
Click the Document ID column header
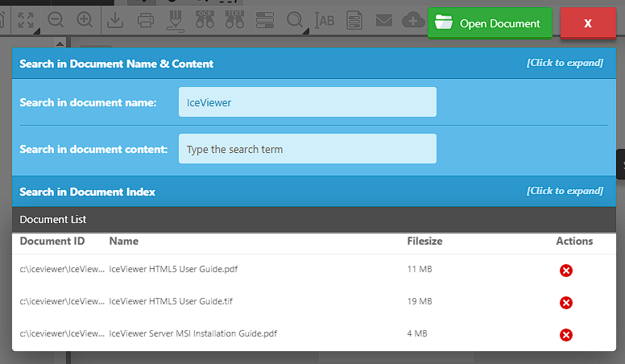click(52, 242)
